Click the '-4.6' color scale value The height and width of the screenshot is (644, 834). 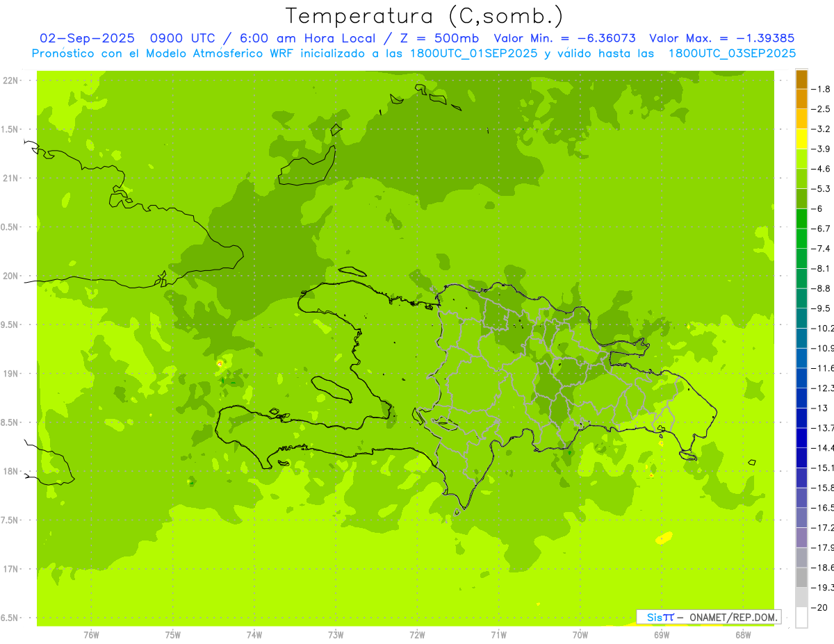pos(821,169)
